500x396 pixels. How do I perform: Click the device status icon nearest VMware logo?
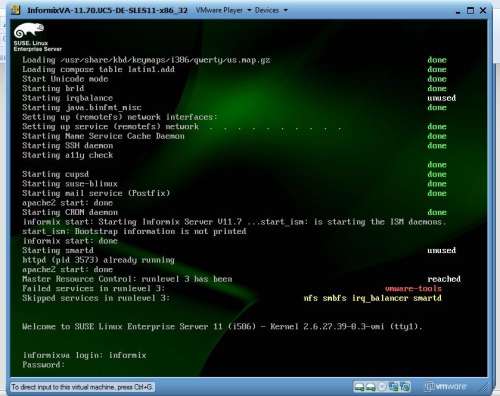(x=405, y=387)
